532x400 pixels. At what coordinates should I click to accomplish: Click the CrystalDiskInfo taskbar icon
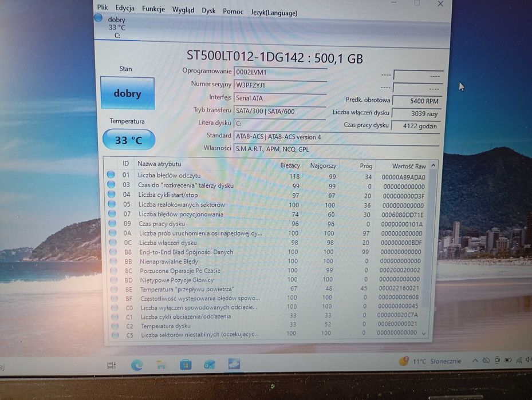(234, 364)
